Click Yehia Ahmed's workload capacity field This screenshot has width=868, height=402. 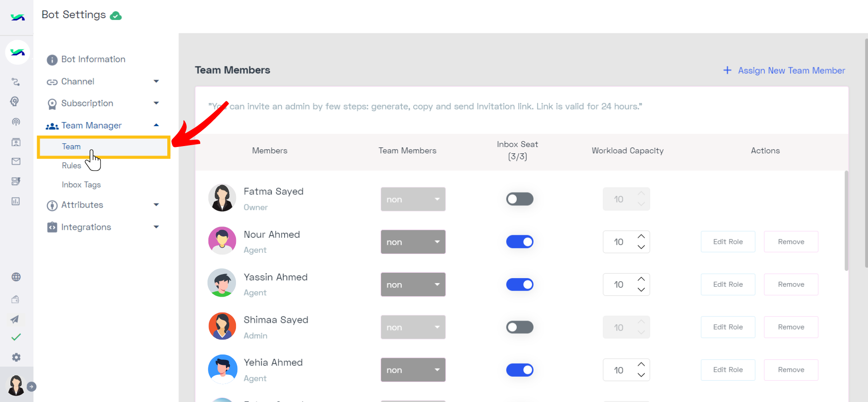point(626,370)
